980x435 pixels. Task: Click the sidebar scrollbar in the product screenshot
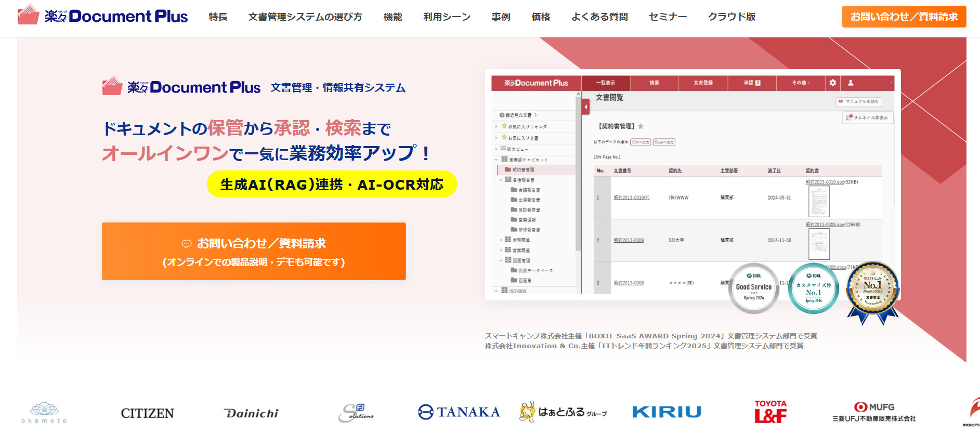point(578,174)
